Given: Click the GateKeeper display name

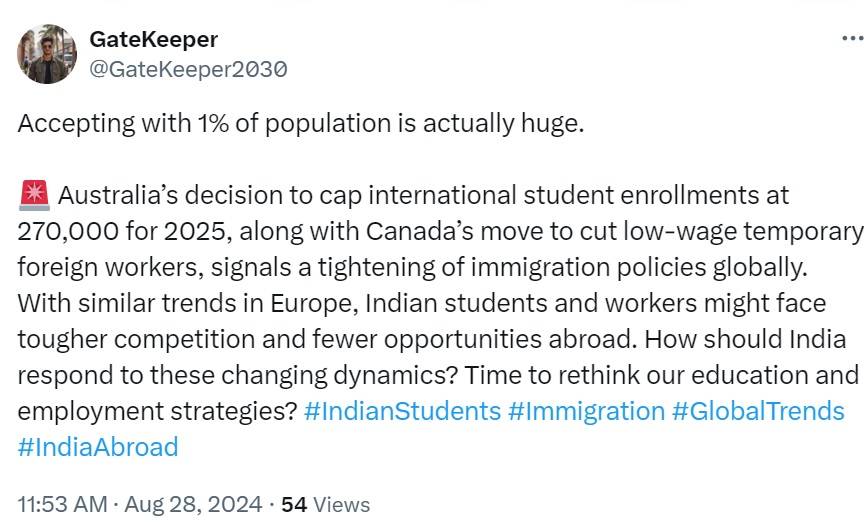Looking at the screenshot, I should pos(153,39).
